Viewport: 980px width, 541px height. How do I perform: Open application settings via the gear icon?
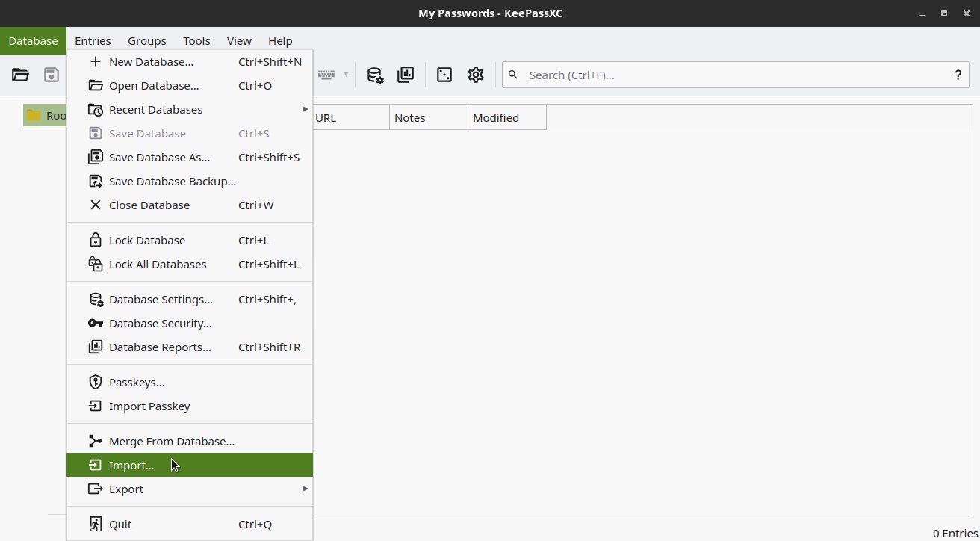476,75
